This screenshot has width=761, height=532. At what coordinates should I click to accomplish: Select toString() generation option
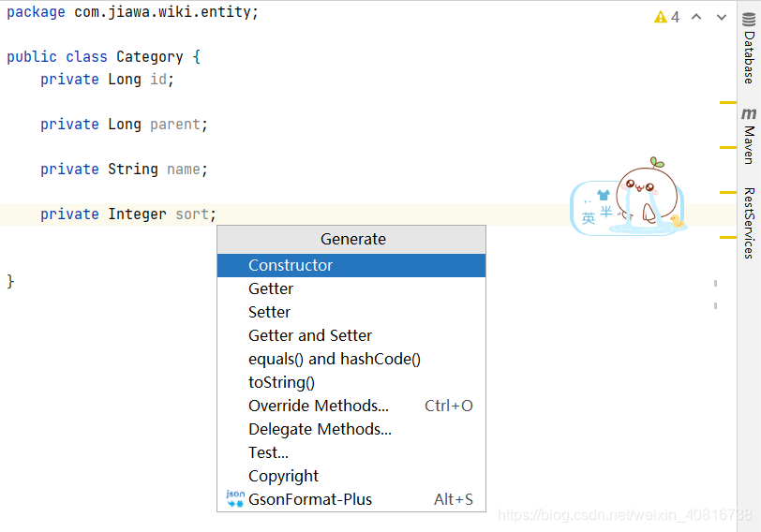point(351,382)
